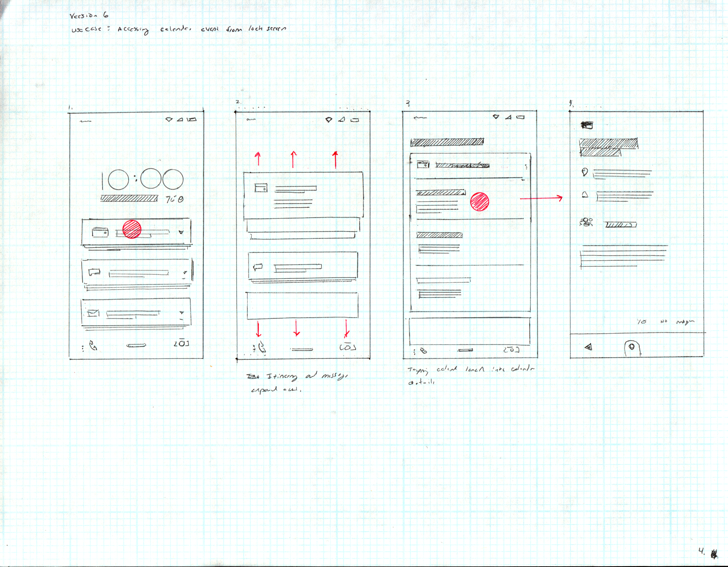728x567 pixels.
Task: Open the phone shortcut in screen 3
Action: (x=423, y=351)
